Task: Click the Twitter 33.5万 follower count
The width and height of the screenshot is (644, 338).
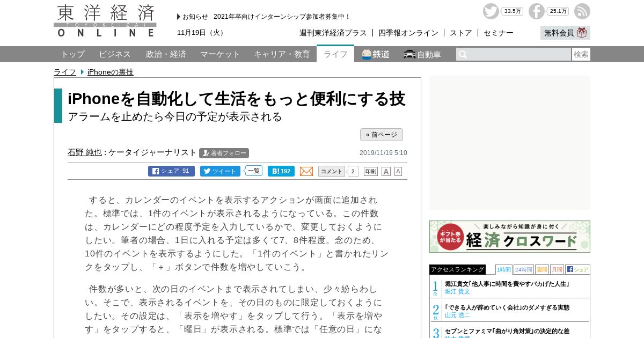Action: pyautogui.click(x=513, y=11)
